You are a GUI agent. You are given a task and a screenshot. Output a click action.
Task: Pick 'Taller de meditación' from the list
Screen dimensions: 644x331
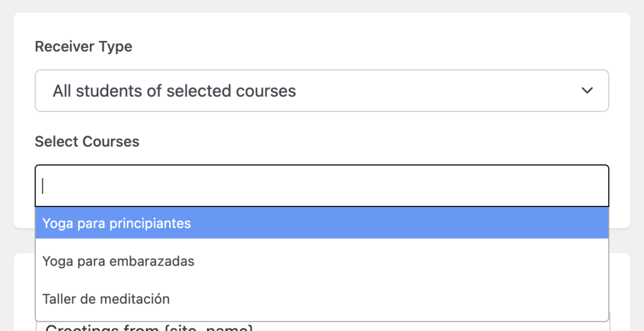click(106, 299)
